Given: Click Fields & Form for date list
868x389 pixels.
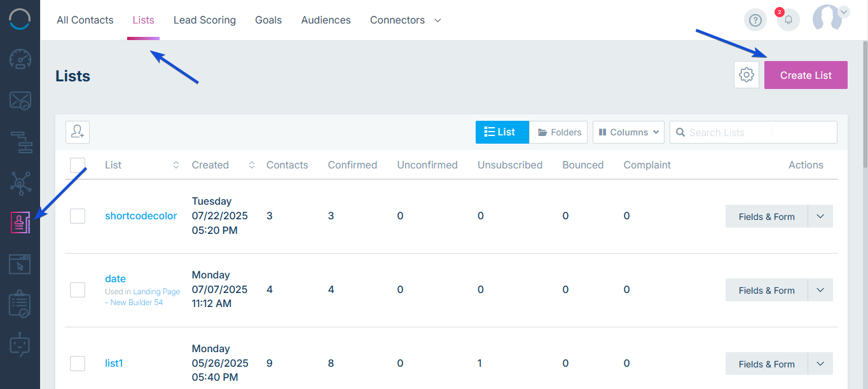Looking at the screenshot, I should pos(767,290).
